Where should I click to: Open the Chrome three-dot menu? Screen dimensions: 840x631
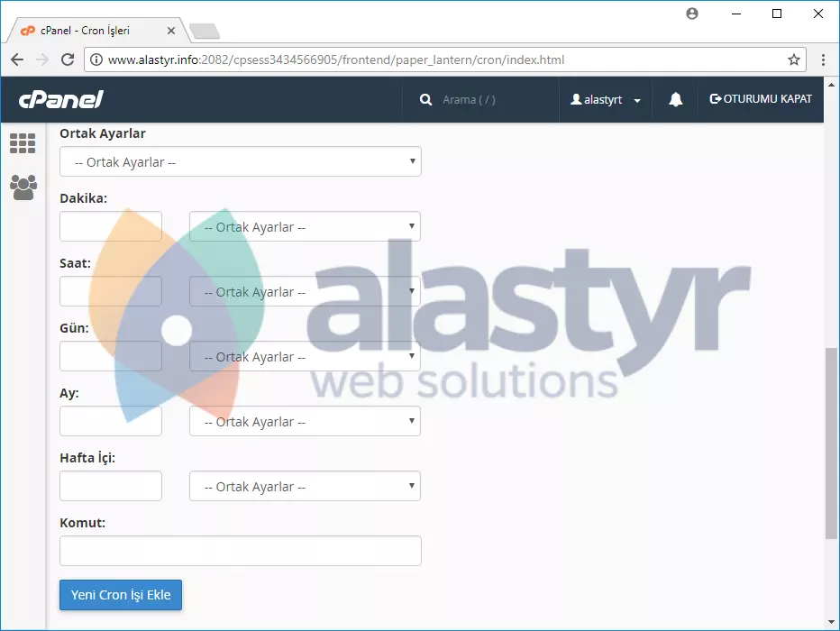point(823,59)
